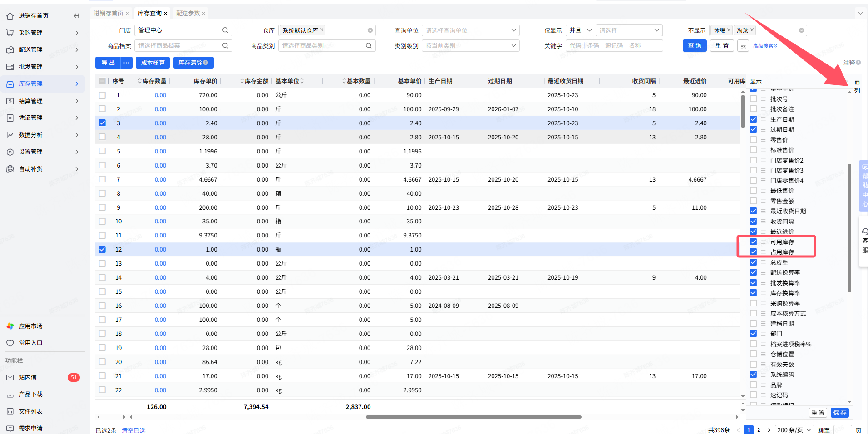Click the search icon in 门店 field

(225, 30)
